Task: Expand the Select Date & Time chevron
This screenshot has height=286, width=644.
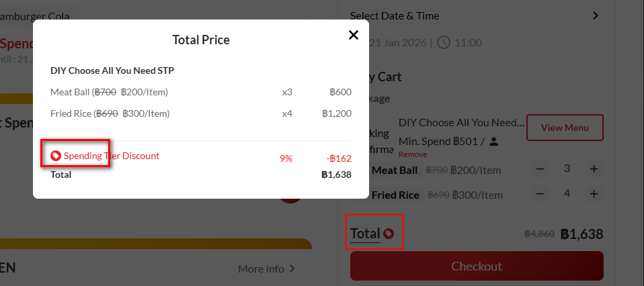Action: coord(596,15)
